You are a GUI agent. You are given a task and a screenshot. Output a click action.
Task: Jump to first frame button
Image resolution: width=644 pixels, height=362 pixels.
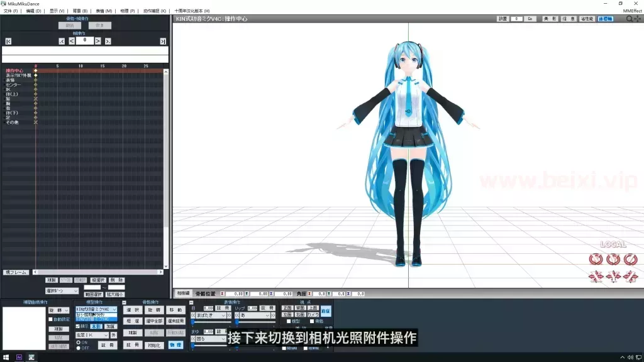click(x=8, y=41)
